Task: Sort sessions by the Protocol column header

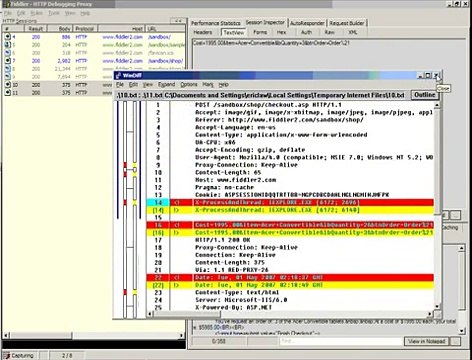Action: (84, 29)
